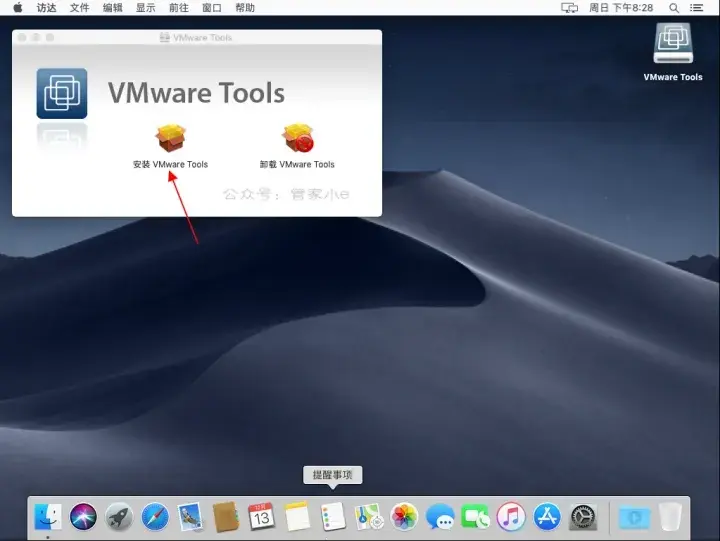The image size is (720, 541).
Task: Click the screen mirroring display icon
Action: click(569, 8)
